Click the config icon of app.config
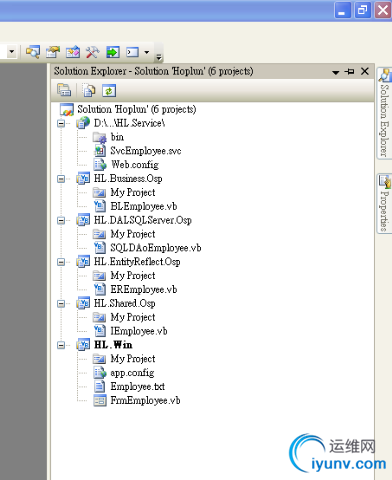The image size is (392, 480). 100,372
